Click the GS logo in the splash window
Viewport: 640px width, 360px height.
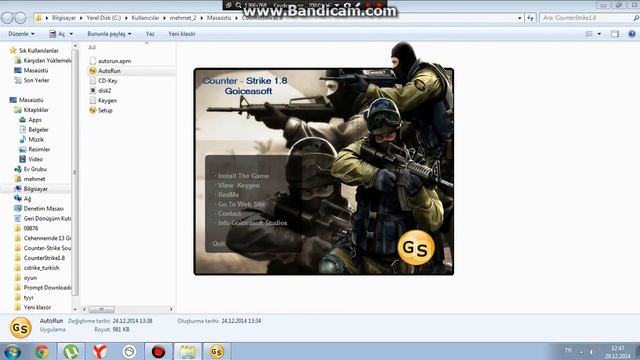pos(416,248)
